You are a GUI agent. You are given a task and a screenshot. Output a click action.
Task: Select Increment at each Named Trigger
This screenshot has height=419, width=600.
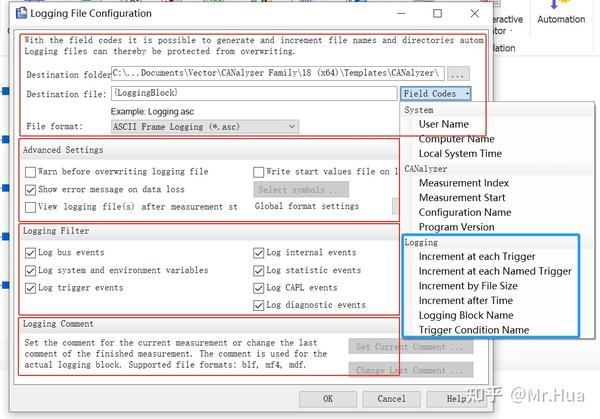pyautogui.click(x=495, y=271)
